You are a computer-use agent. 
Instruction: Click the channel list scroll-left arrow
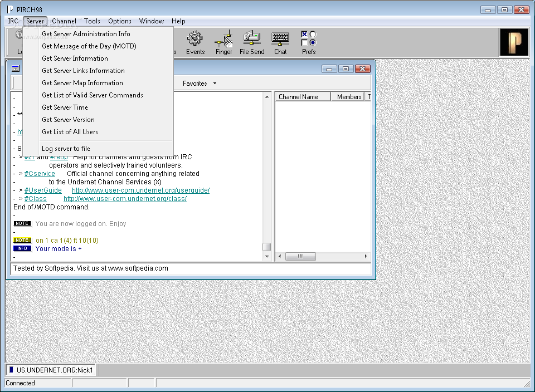[280, 256]
